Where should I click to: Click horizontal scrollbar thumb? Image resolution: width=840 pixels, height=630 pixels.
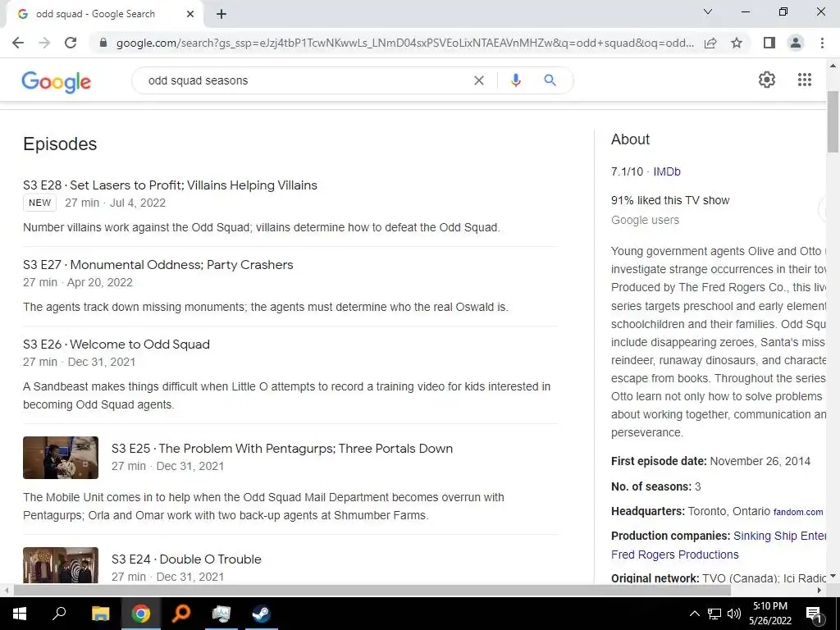click(x=372, y=590)
